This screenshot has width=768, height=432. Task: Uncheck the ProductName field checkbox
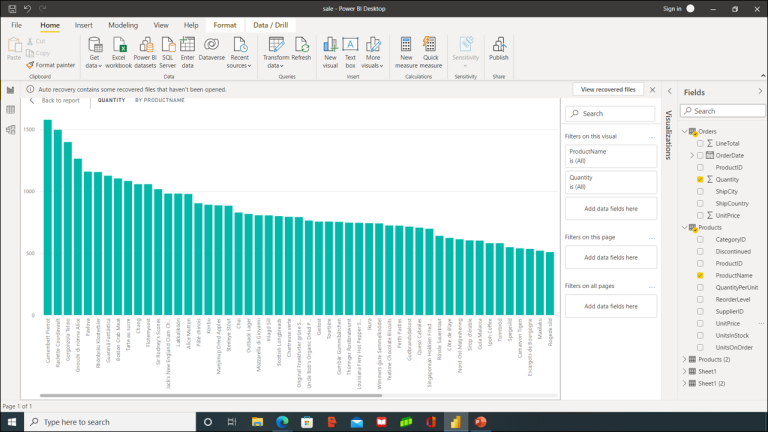click(700, 275)
